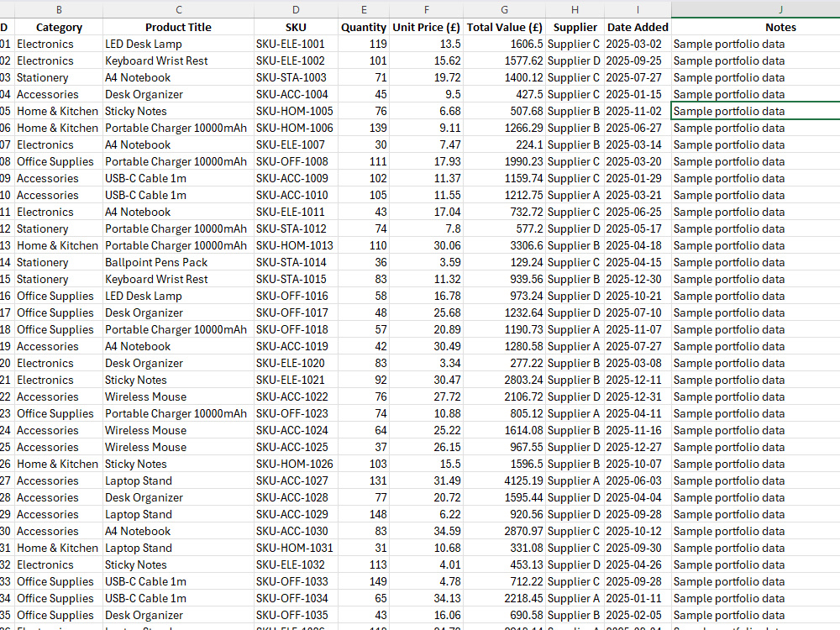This screenshot has height=630, width=840.
Task: Click the Product Title header cell
Action: tap(178, 28)
